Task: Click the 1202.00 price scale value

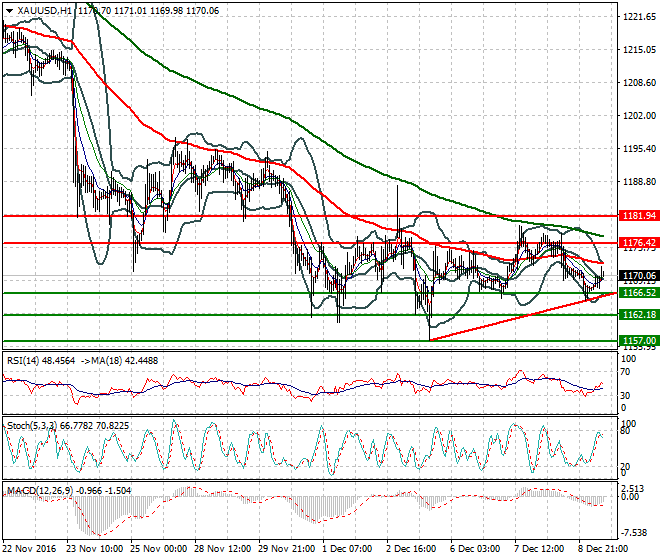Action: (x=639, y=115)
